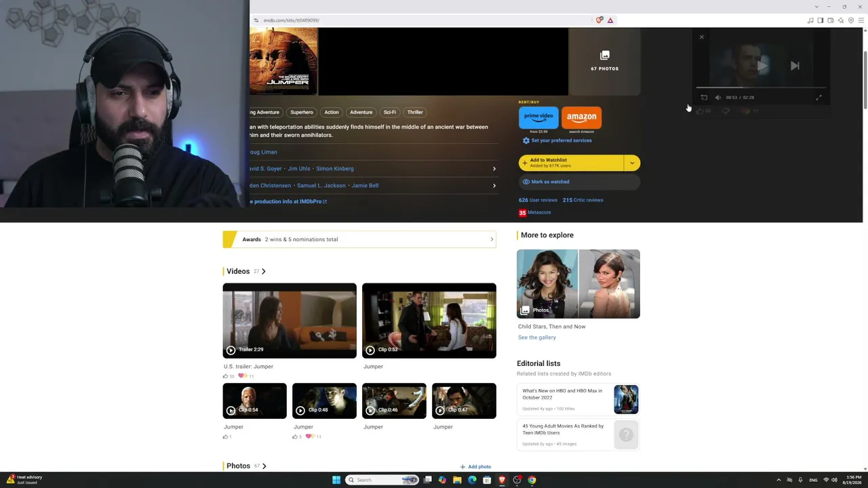Viewport: 868px width, 488px height.
Task: Open the Videos section chevron
Action: [x=264, y=272]
